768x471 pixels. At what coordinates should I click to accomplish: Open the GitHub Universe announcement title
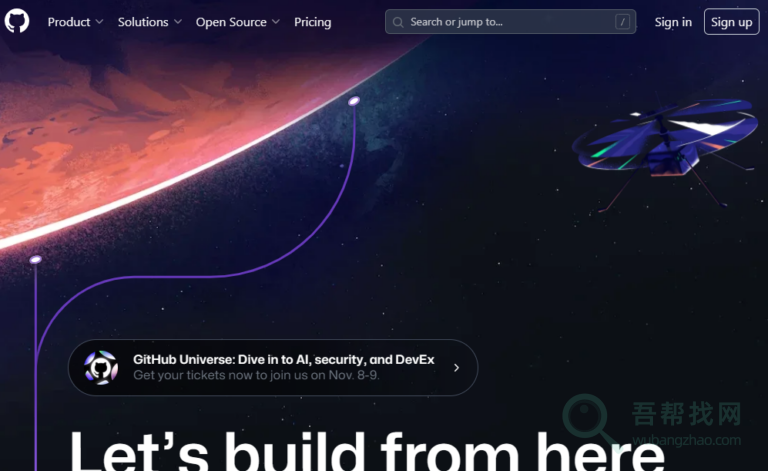[283, 359]
